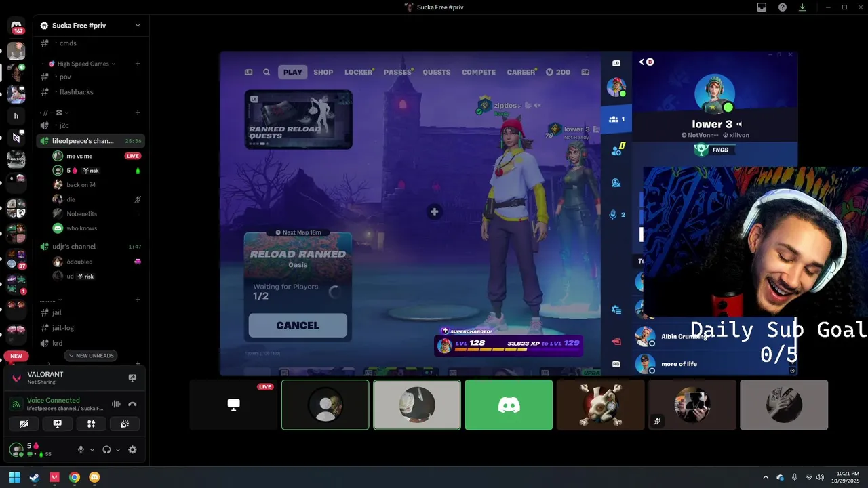
Task: Click NEW indicator under server list
Action: pyautogui.click(x=16, y=356)
